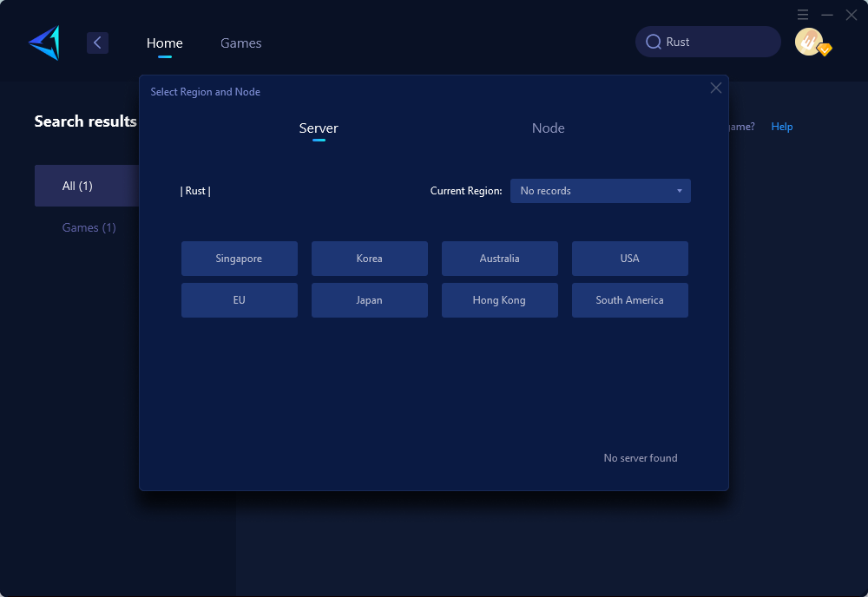
Task: Select the Server tab
Action: point(319,128)
